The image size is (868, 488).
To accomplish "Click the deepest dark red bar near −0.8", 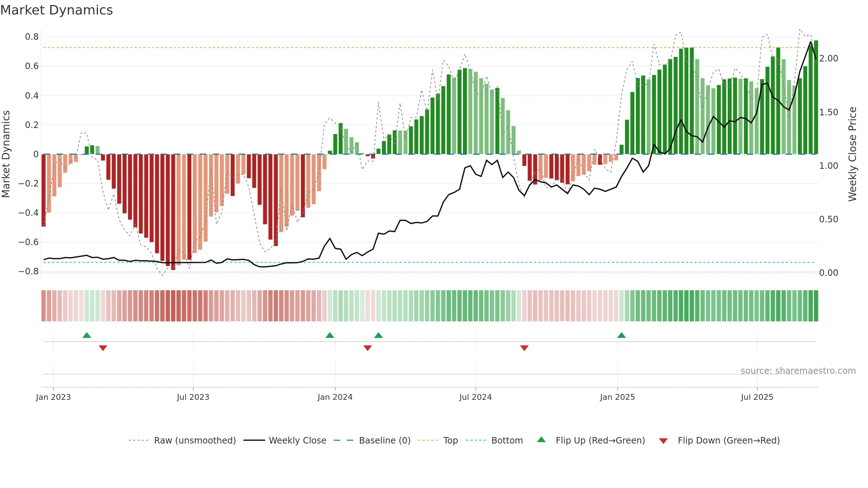I will (173, 212).
